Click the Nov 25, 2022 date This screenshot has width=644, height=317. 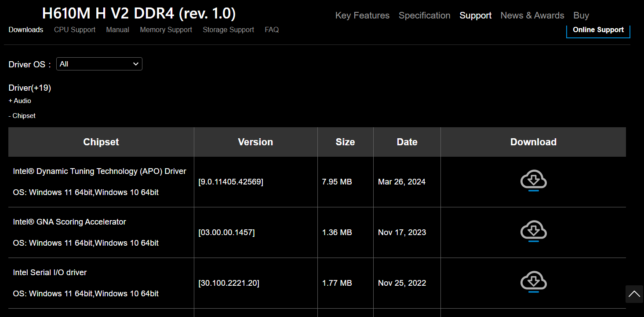(x=402, y=283)
